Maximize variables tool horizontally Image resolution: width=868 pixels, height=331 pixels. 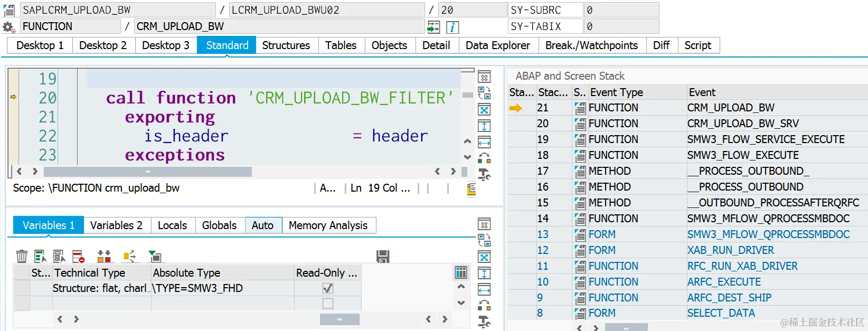tap(484, 290)
